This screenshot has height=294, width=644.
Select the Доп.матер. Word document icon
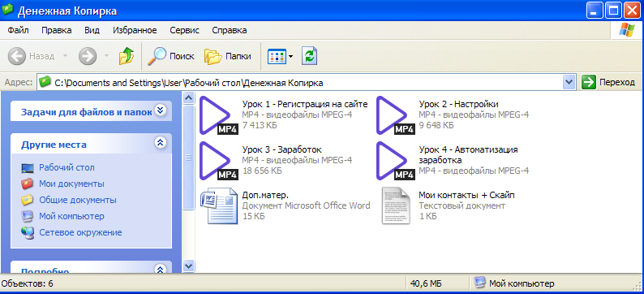tap(219, 206)
